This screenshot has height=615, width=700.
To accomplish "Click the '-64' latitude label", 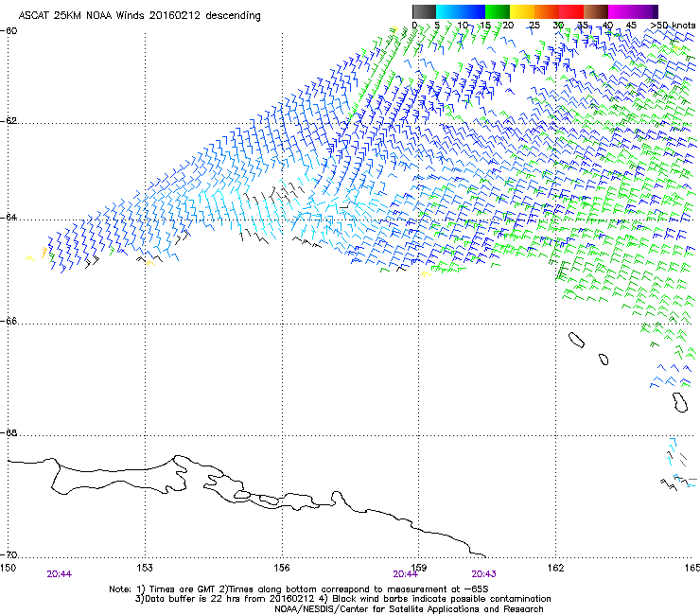I will pos(9,218).
